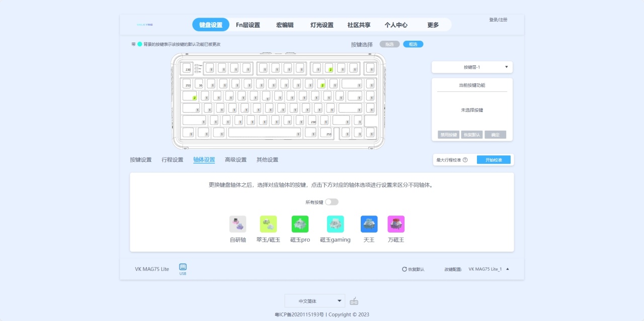644x321 pixels.
Task: Select the wide Tab key marked green 2
Action: click(190, 95)
